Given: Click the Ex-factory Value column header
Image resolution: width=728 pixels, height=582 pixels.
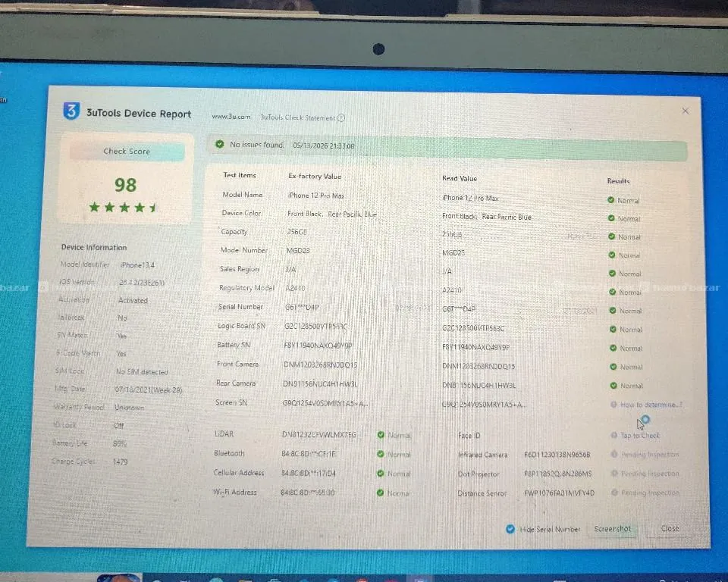Looking at the screenshot, I should [315, 177].
